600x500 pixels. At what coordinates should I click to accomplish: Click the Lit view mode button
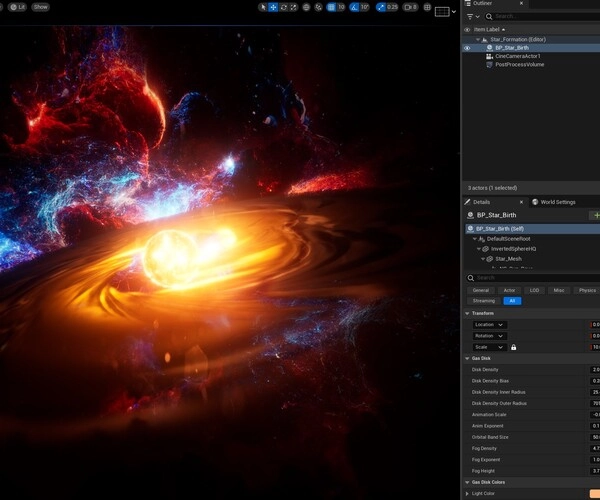tap(18, 7)
